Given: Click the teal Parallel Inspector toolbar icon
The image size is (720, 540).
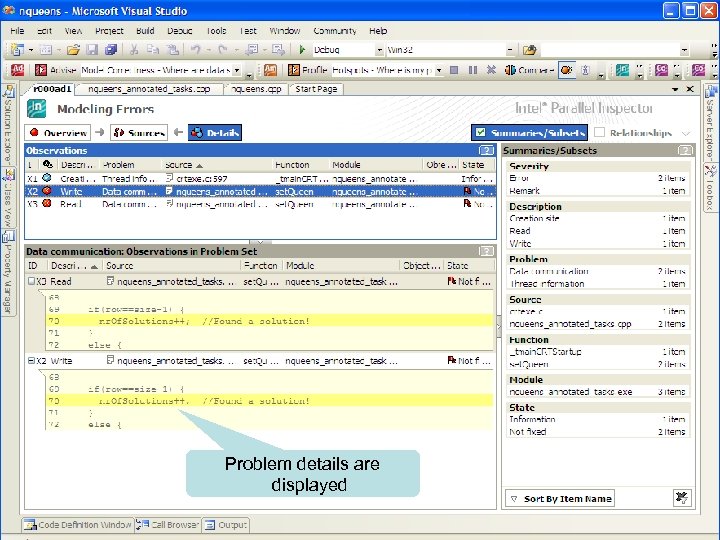Looking at the screenshot, I should [623, 70].
